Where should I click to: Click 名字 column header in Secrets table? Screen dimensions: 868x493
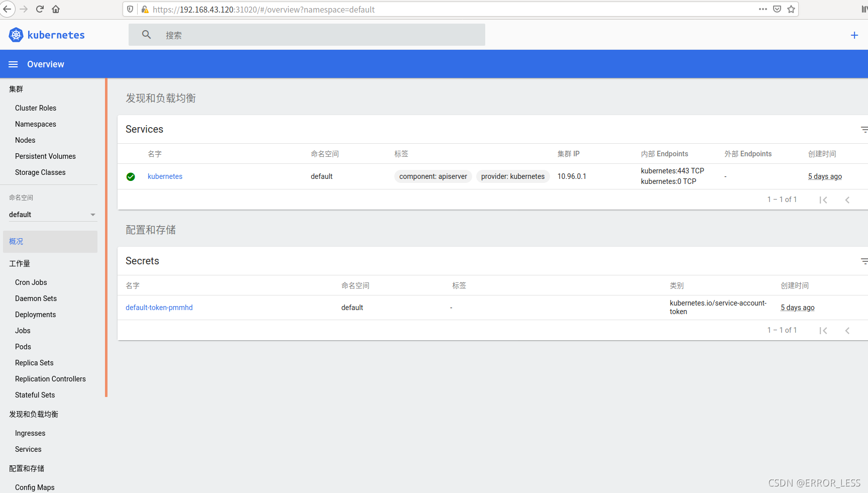pyautogui.click(x=133, y=285)
